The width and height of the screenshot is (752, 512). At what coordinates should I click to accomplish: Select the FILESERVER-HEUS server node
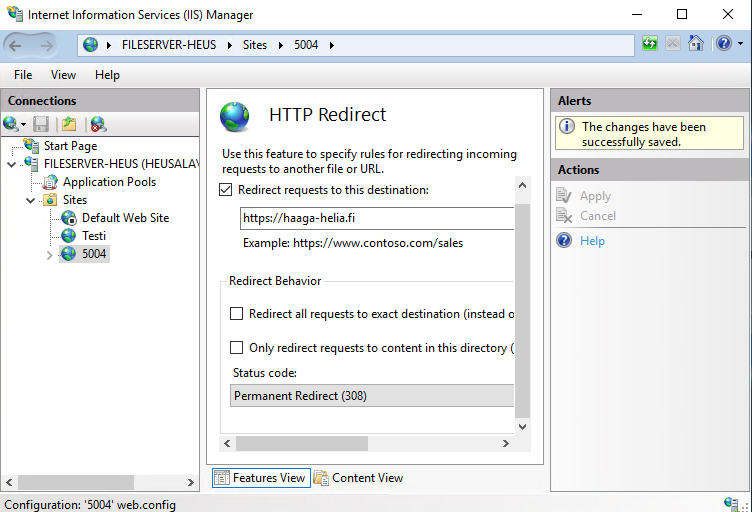pos(121,164)
